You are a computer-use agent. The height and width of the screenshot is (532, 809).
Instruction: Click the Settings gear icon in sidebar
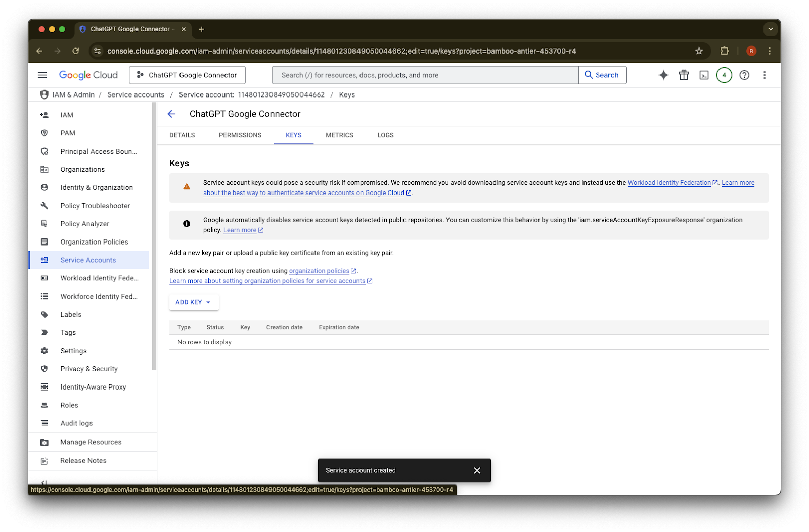(44, 351)
